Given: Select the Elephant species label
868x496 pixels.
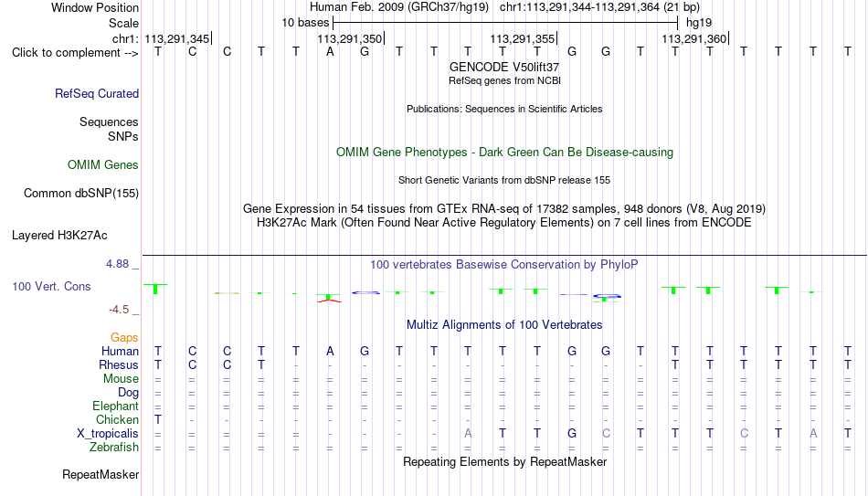Looking at the screenshot, I should [116, 406].
